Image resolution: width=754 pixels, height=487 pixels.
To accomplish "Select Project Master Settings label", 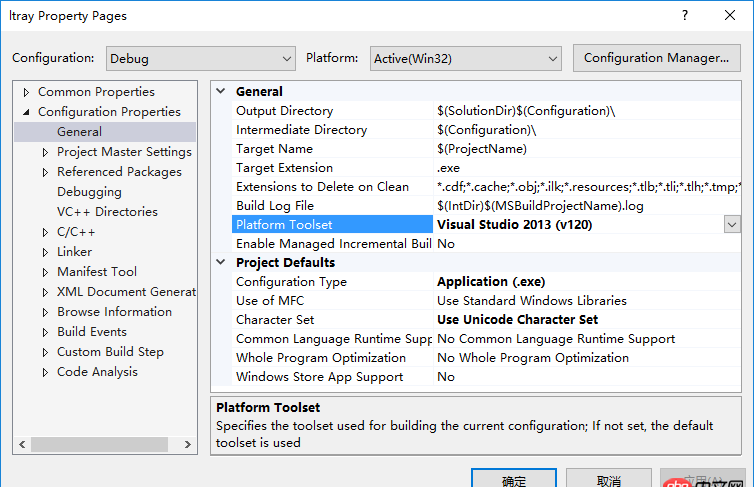I will (124, 152).
